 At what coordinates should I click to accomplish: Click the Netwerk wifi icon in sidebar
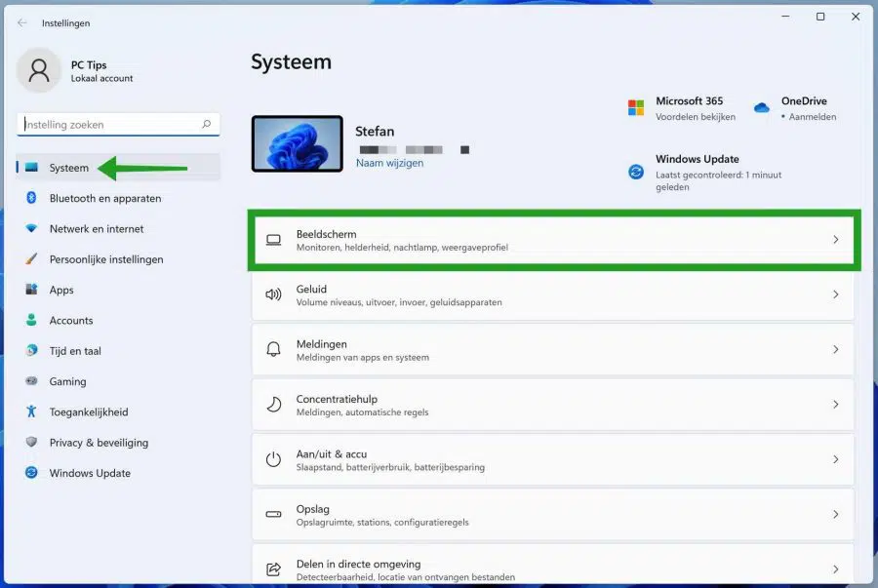pos(31,228)
